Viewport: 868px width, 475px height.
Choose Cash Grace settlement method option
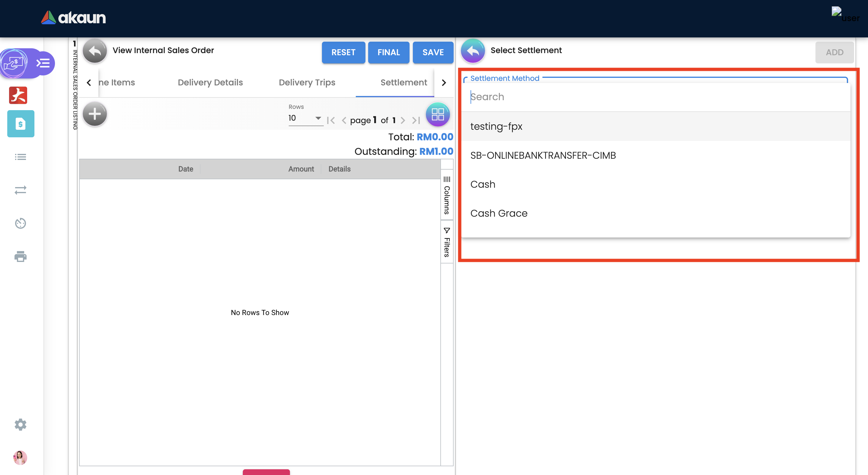pos(499,213)
